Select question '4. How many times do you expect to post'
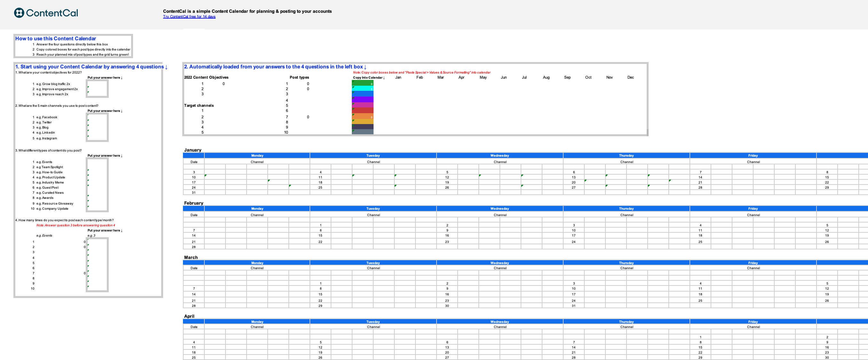 tap(64, 220)
